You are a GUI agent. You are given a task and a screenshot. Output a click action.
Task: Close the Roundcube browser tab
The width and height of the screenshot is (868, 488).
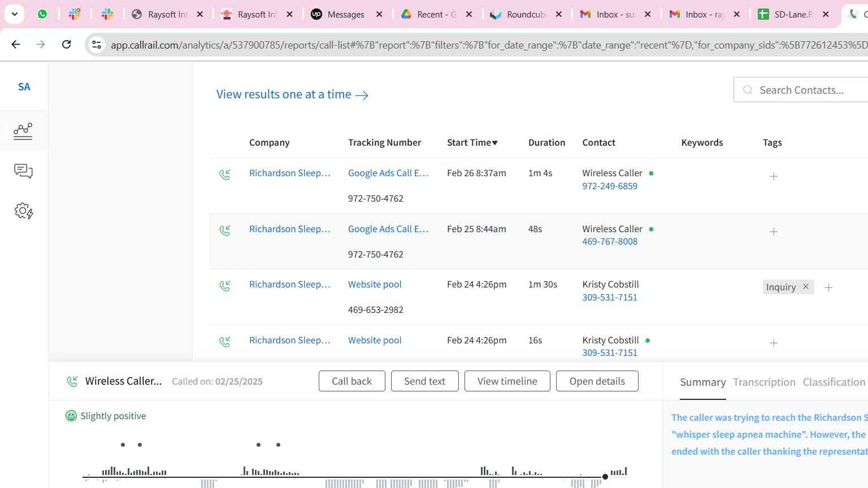(x=559, y=14)
